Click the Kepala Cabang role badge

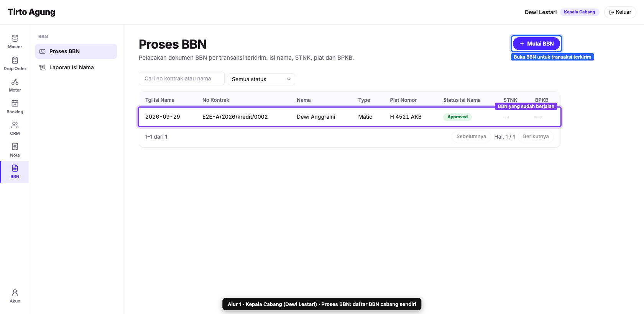580,12
